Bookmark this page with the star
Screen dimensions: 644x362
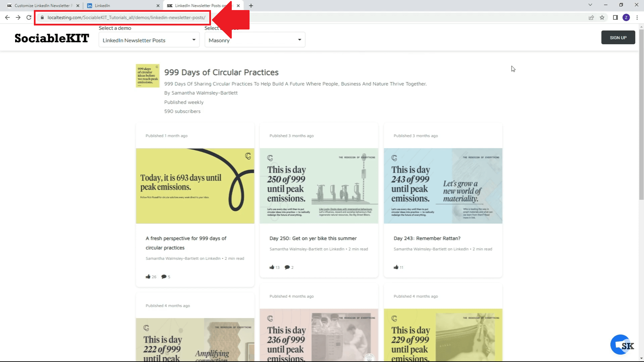tap(602, 17)
